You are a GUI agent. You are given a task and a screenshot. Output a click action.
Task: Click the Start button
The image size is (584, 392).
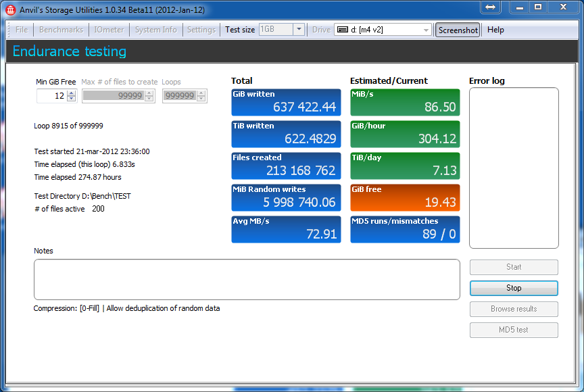point(514,267)
